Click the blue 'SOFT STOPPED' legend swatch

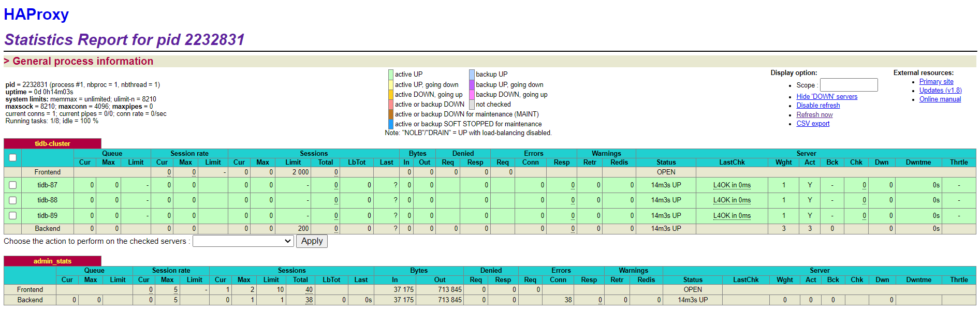[x=391, y=124]
